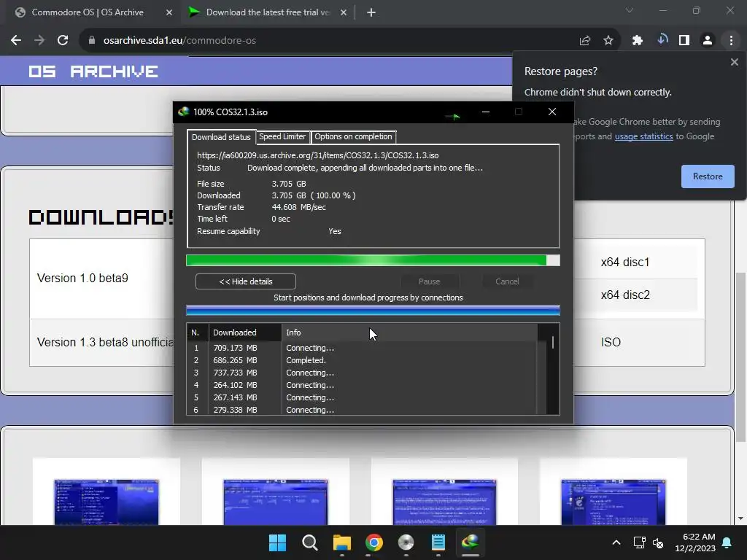Click the Downloaded column header
Image resolution: width=747 pixels, height=560 pixels.
coord(245,332)
